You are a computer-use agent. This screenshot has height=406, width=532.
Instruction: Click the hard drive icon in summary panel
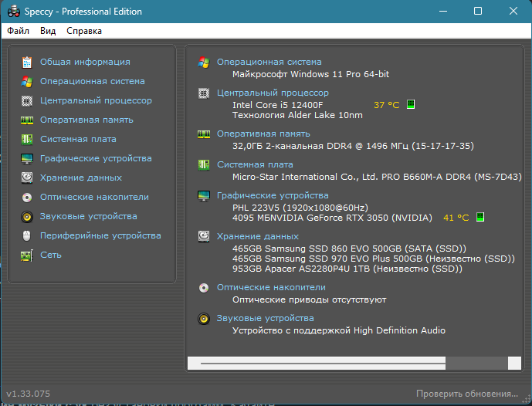(x=204, y=236)
